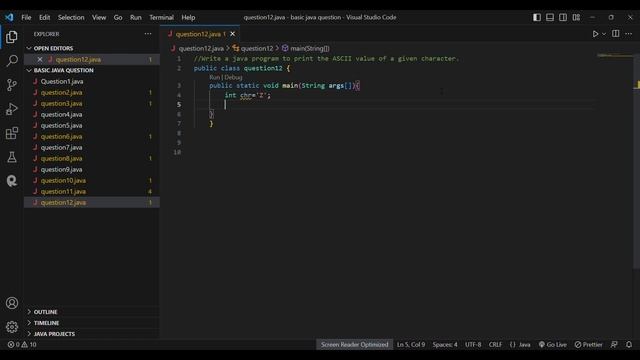Change UTF-8 encoding in status bar
The height and width of the screenshot is (360, 640).
(x=473, y=344)
